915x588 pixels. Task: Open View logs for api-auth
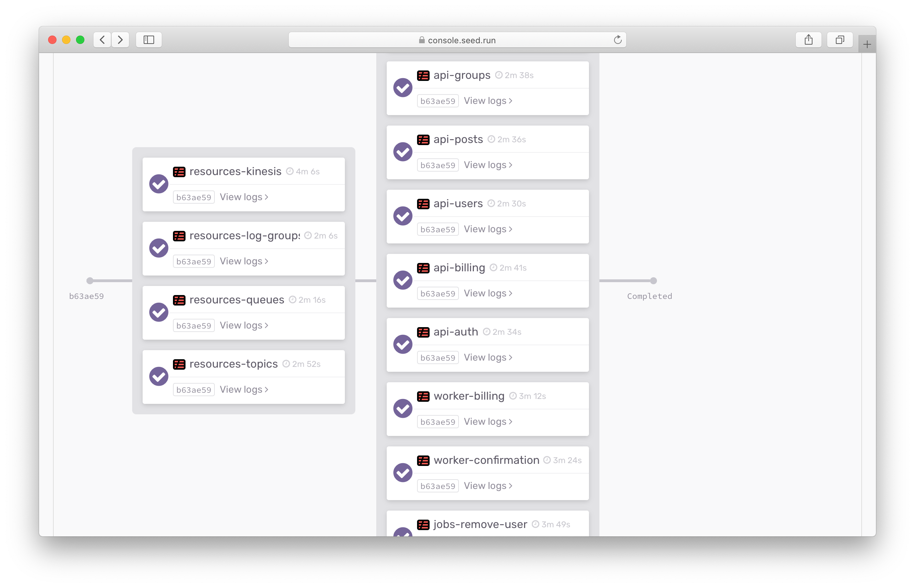pyautogui.click(x=488, y=357)
